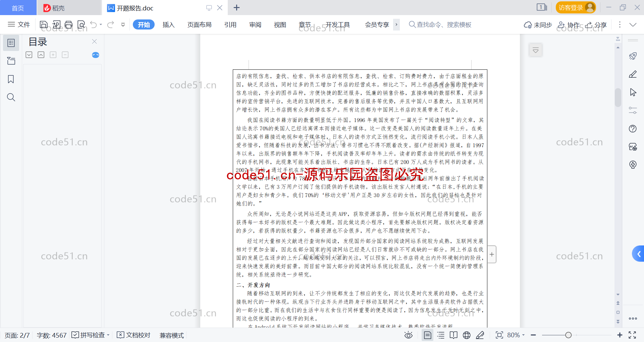The height and width of the screenshot is (342, 644).
Task: Click the demote heading level icon
Action: [x=65, y=55]
